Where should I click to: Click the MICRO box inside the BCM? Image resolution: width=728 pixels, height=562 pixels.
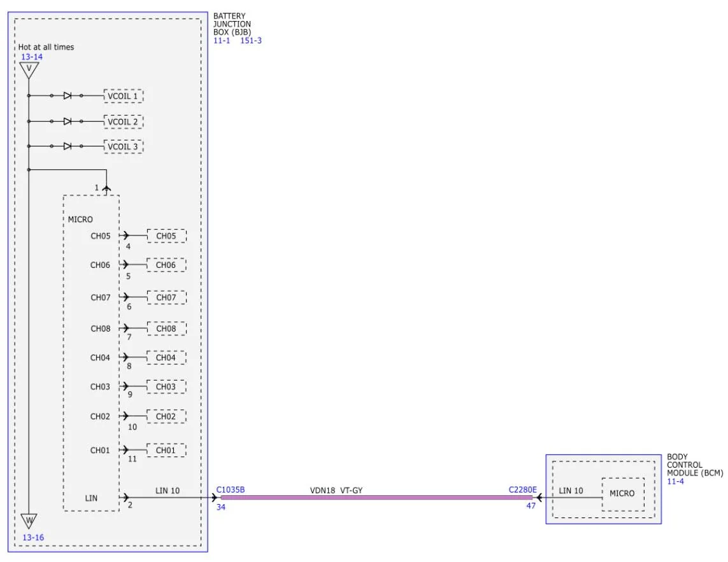pyautogui.click(x=623, y=495)
